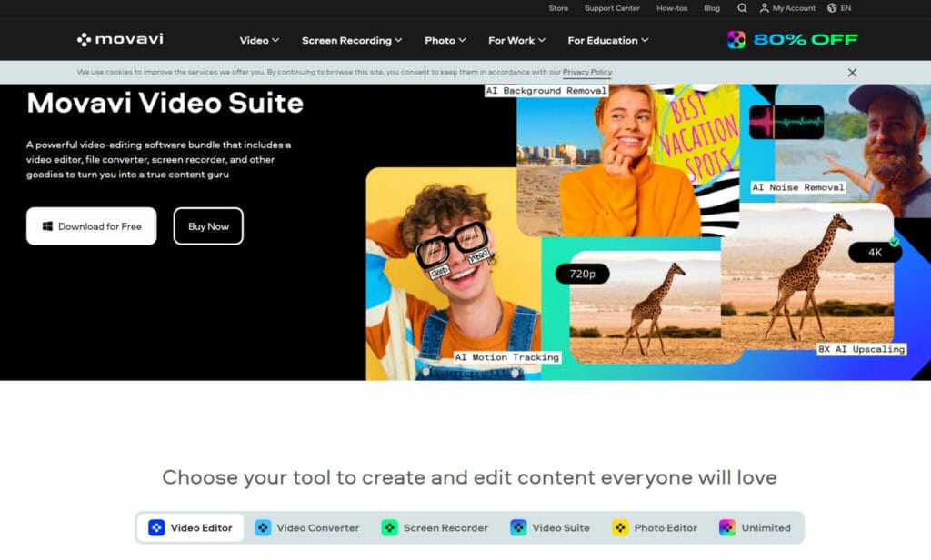Open the Store link

coord(558,8)
